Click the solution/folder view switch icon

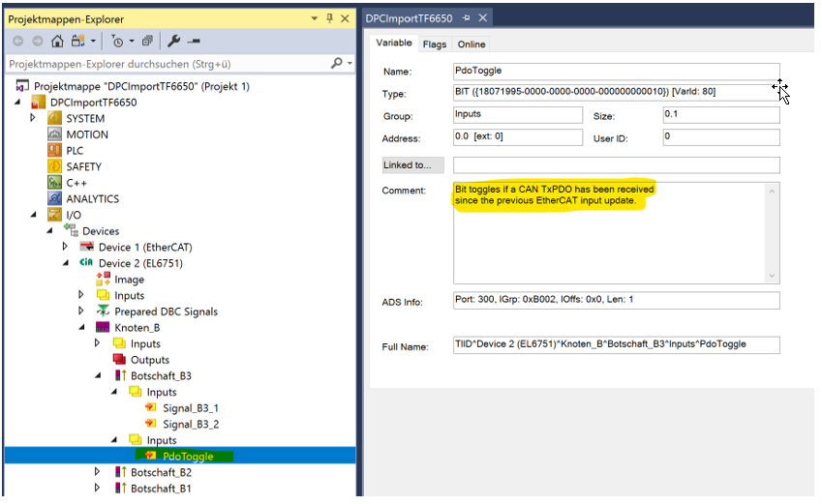pyautogui.click(x=78, y=41)
